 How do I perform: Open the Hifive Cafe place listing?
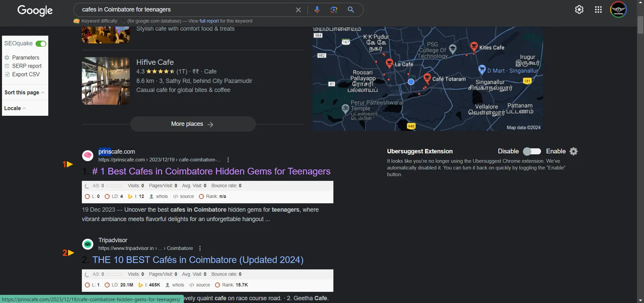tap(155, 62)
